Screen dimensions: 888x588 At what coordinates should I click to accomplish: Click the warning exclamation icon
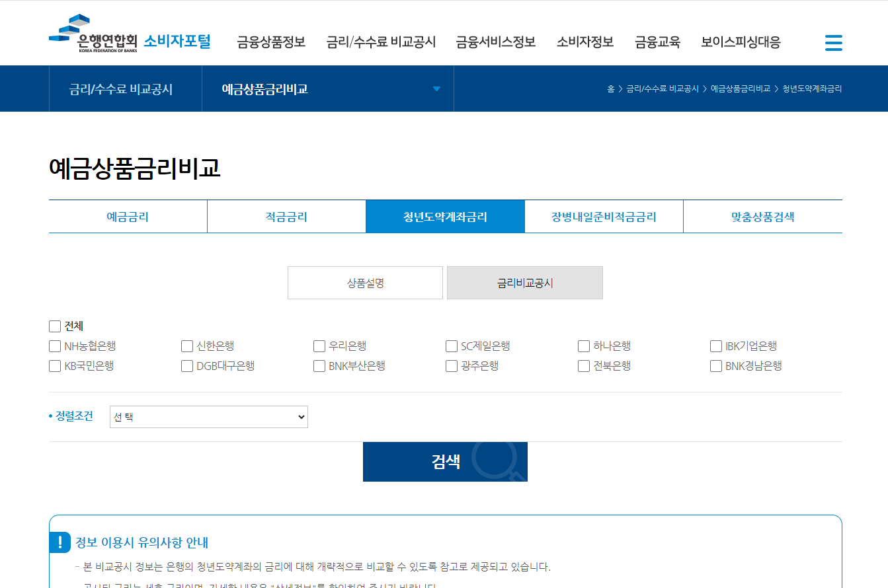(x=61, y=542)
